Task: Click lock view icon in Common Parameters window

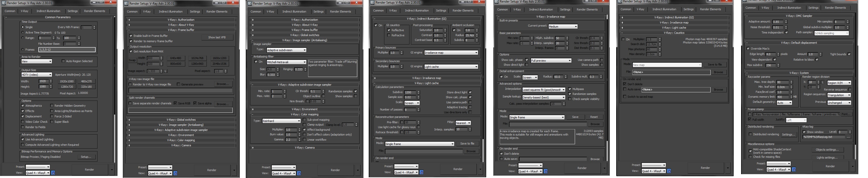Action: tap(53, 173)
